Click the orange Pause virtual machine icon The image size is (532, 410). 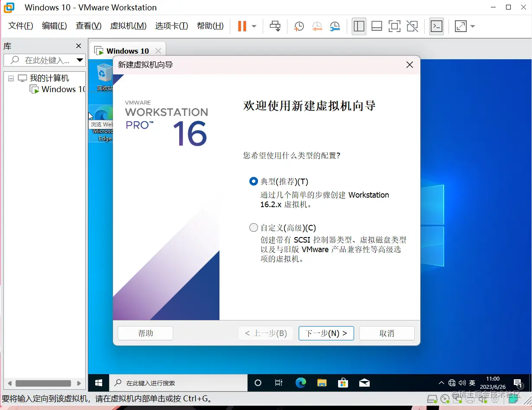[x=242, y=26]
